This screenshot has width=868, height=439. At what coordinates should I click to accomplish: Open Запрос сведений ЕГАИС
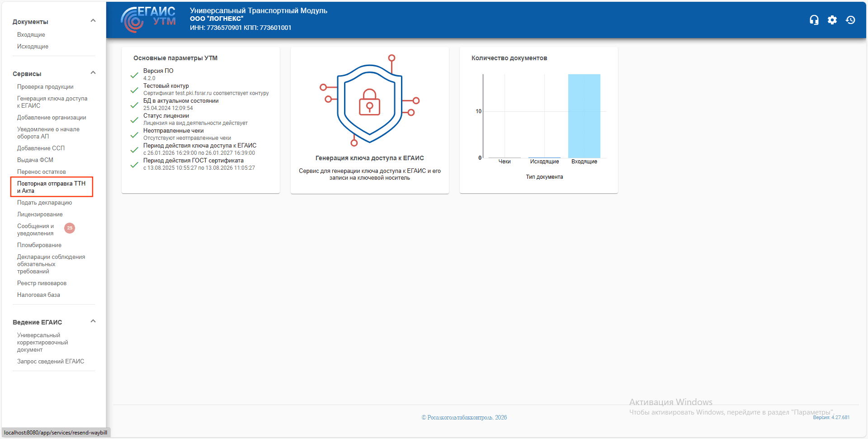pos(51,362)
